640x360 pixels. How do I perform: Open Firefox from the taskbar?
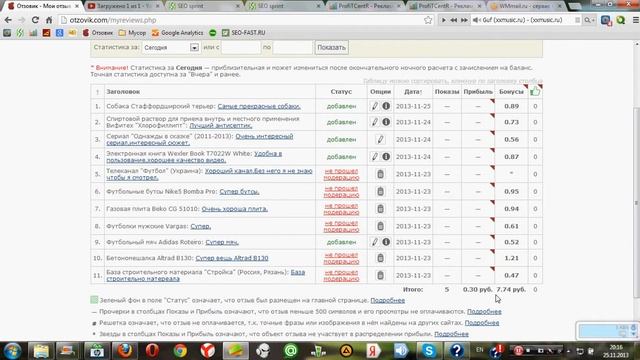coord(124,351)
